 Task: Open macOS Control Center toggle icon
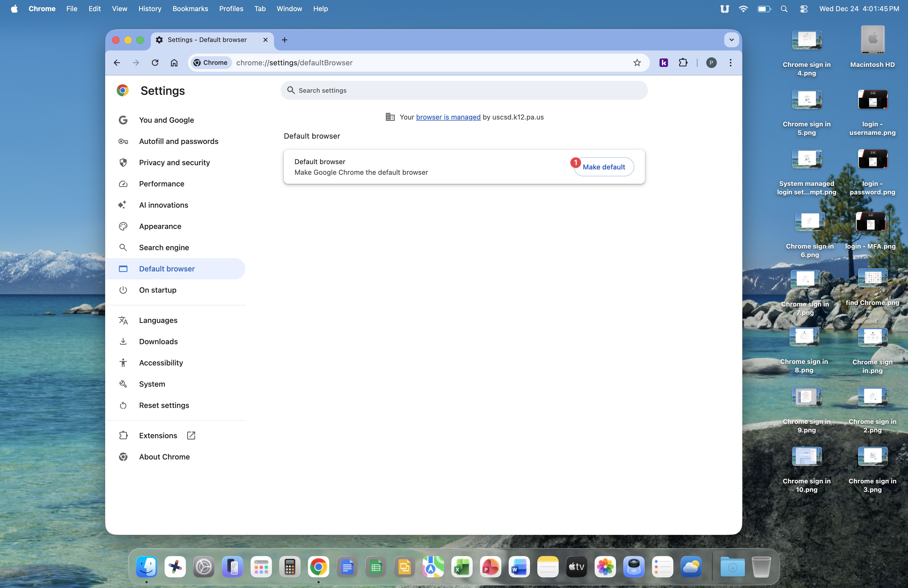click(x=803, y=9)
